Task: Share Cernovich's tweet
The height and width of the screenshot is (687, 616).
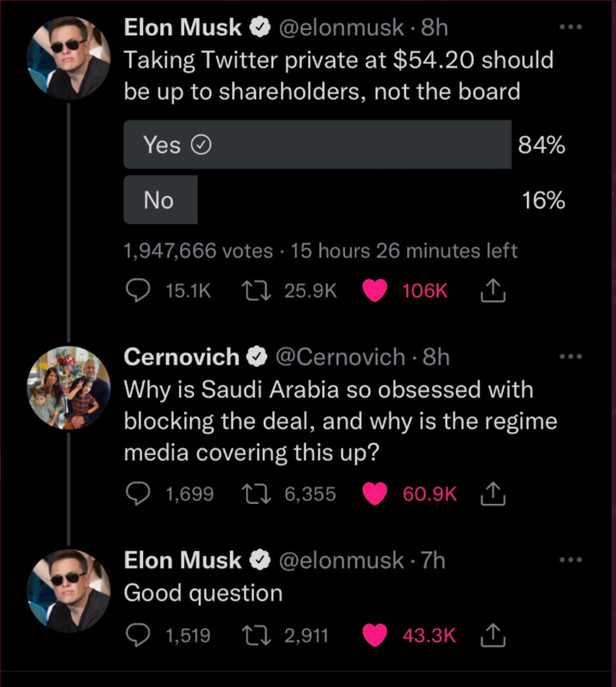Action: coord(492,494)
